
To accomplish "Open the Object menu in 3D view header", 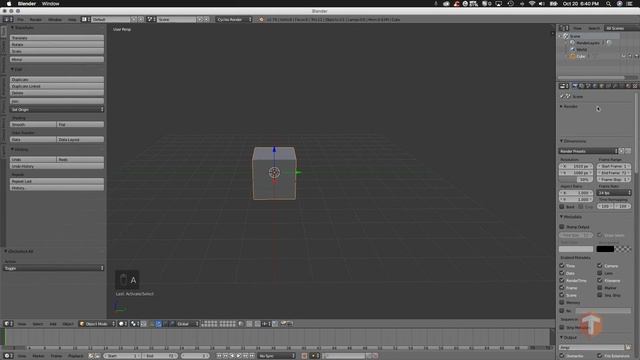I will (68, 324).
